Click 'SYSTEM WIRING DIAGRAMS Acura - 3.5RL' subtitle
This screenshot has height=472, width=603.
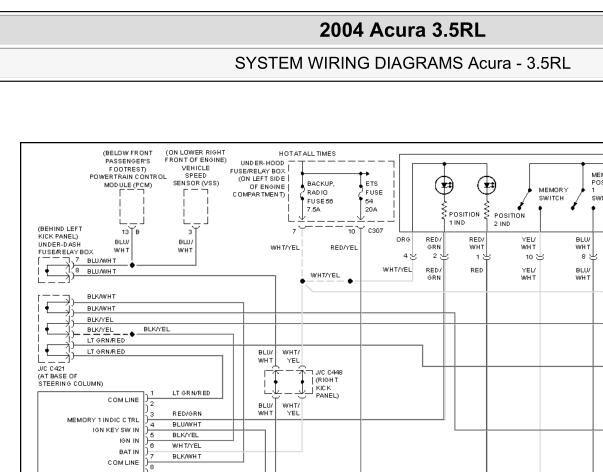pyautogui.click(x=402, y=63)
